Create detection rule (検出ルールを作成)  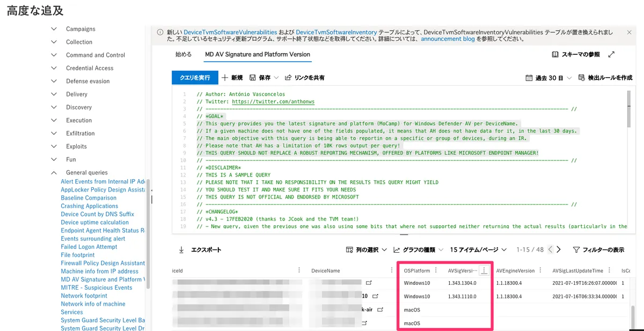pyautogui.click(x=605, y=78)
